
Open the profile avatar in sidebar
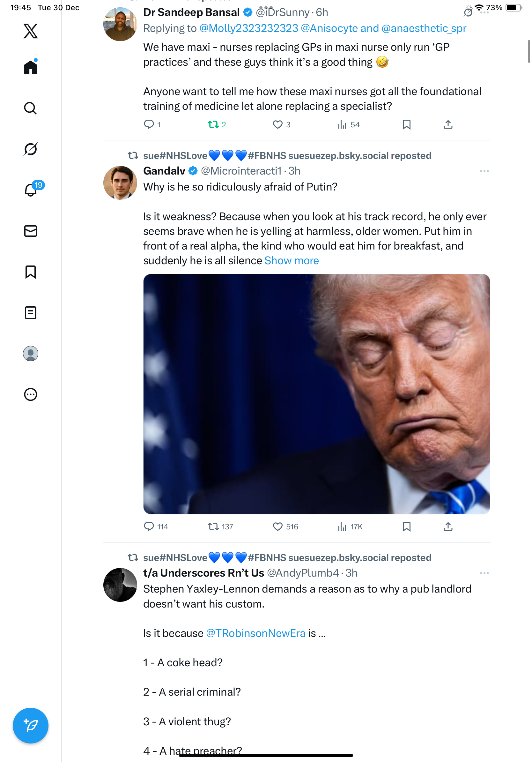[31, 354]
